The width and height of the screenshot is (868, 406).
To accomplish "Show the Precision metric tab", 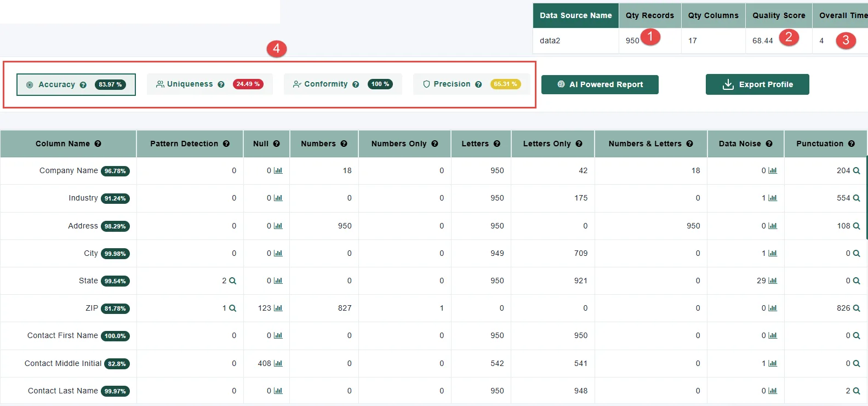I will 471,84.
